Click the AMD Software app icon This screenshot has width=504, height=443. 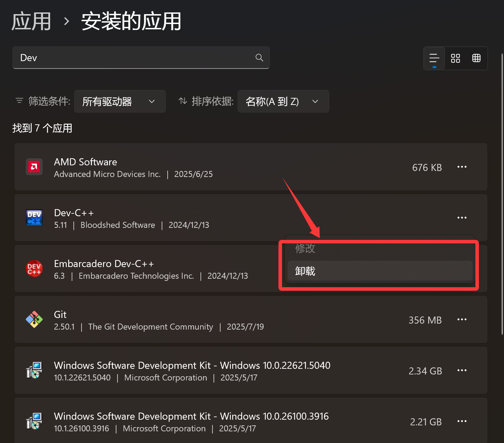(x=34, y=167)
